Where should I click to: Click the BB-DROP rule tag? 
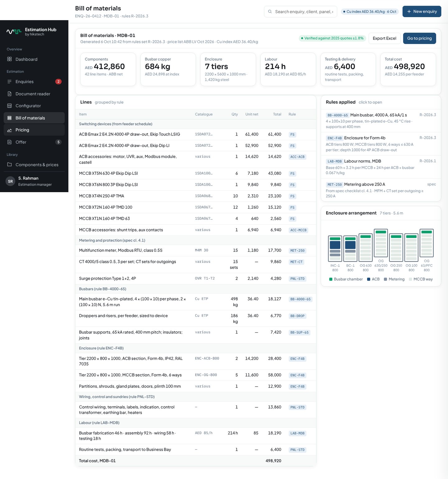point(297,316)
